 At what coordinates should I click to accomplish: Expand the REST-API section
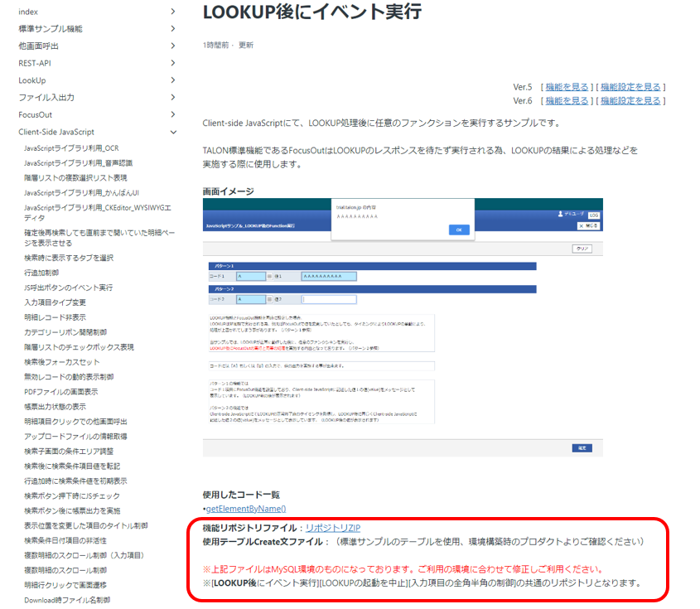click(173, 63)
